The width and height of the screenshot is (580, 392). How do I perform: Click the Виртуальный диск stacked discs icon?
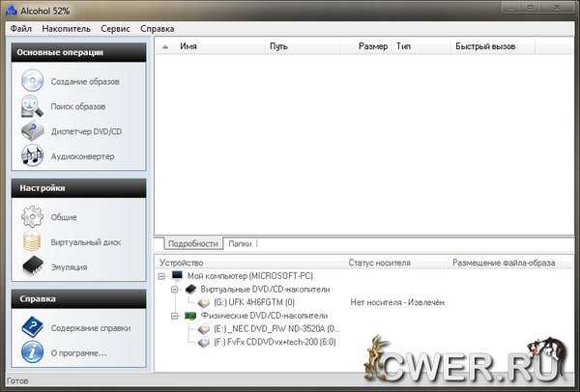click(32, 241)
